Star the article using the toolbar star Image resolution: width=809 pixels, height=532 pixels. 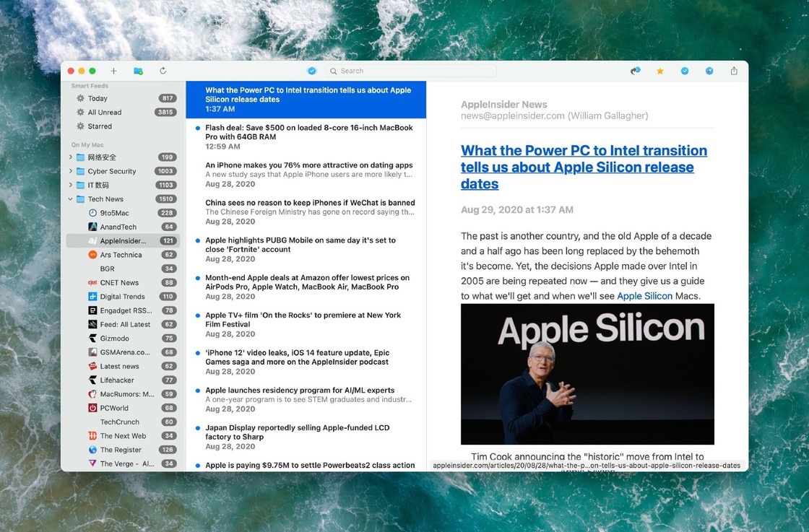pyautogui.click(x=660, y=71)
